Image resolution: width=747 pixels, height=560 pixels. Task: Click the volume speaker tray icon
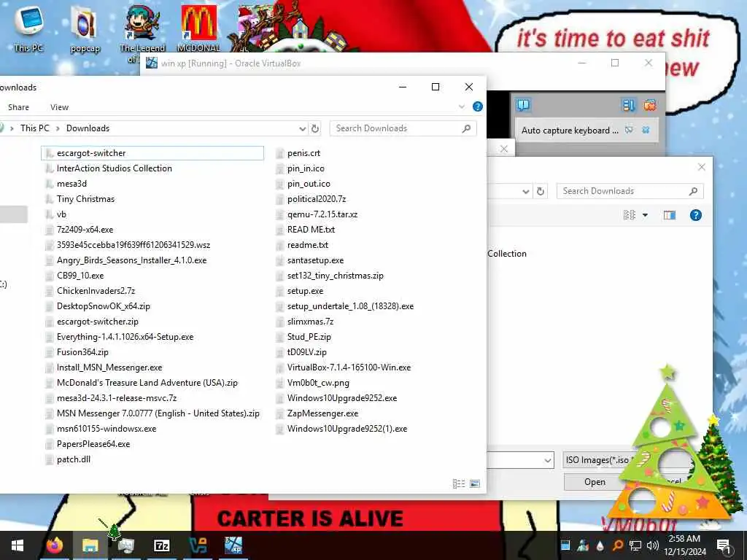pyautogui.click(x=653, y=545)
